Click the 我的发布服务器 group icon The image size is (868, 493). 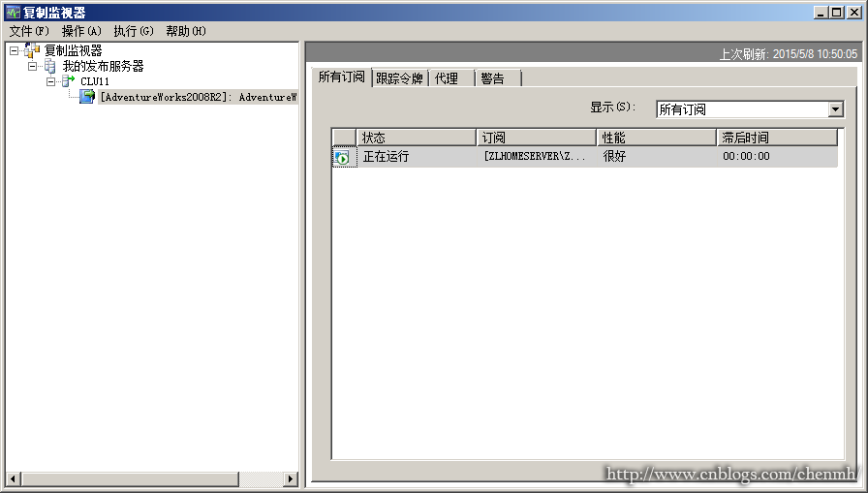tap(50, 66)
